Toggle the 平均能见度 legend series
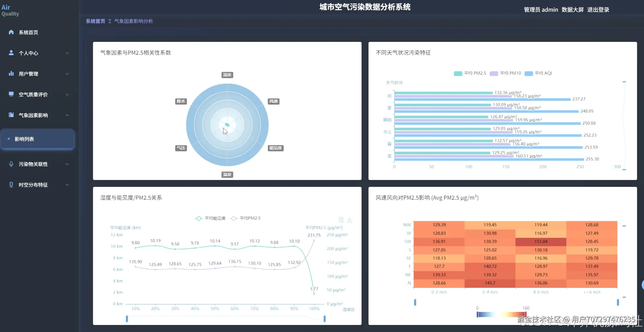Viewport: 644px width, 332px height. (x=210, y=218)
